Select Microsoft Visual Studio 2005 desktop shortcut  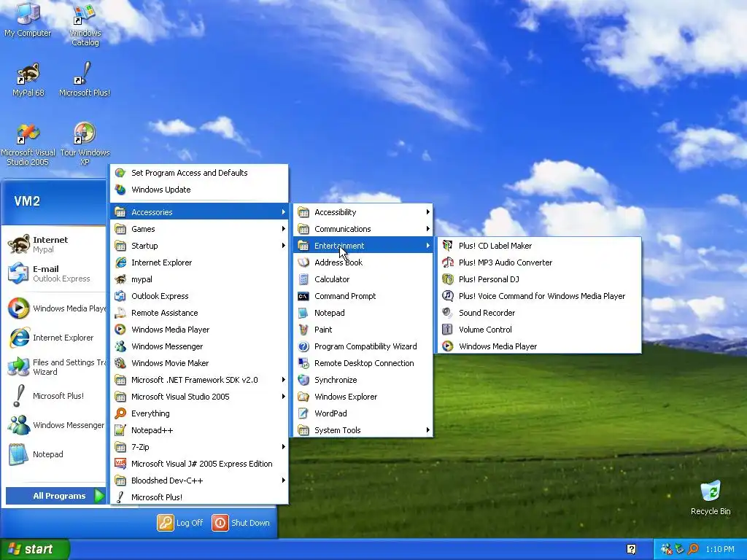(28, 144)
